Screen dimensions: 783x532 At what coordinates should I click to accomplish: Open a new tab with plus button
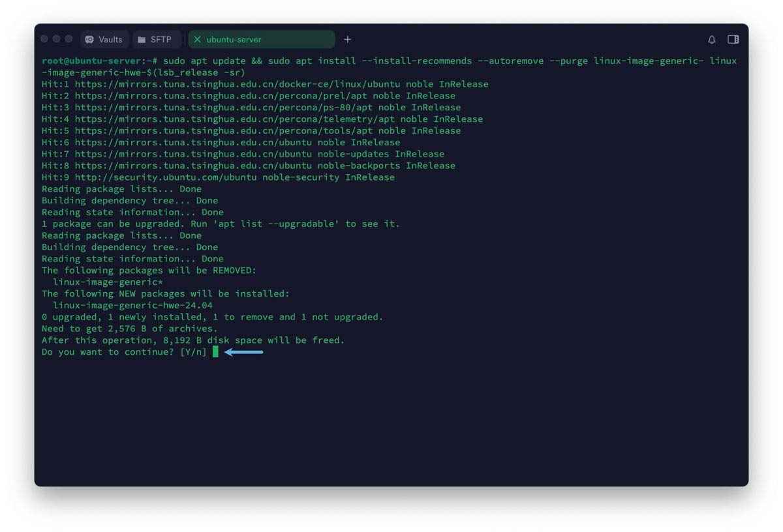pos(347,40)
